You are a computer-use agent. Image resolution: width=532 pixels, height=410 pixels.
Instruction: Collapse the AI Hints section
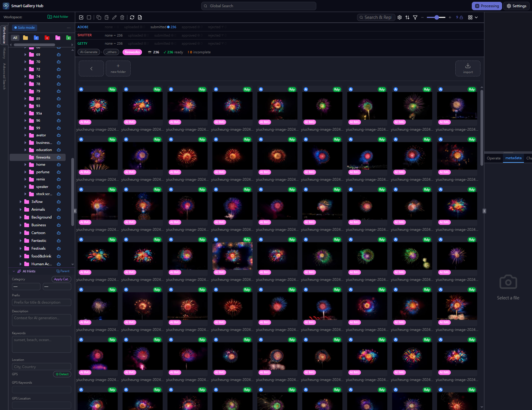tap(14, 271)
